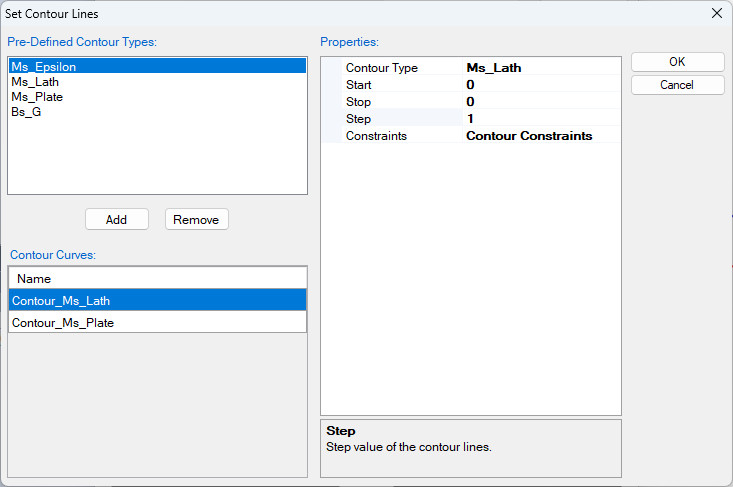This screenshot has height=487, width=733.
Task: Close the Set Contour Lines dialog
Action: (716, 14)
